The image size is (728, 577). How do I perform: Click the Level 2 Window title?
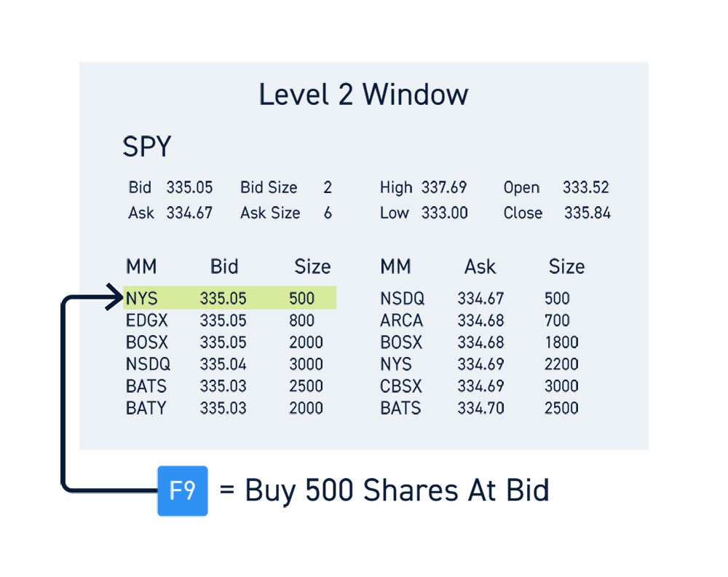(x=363, y=94)
